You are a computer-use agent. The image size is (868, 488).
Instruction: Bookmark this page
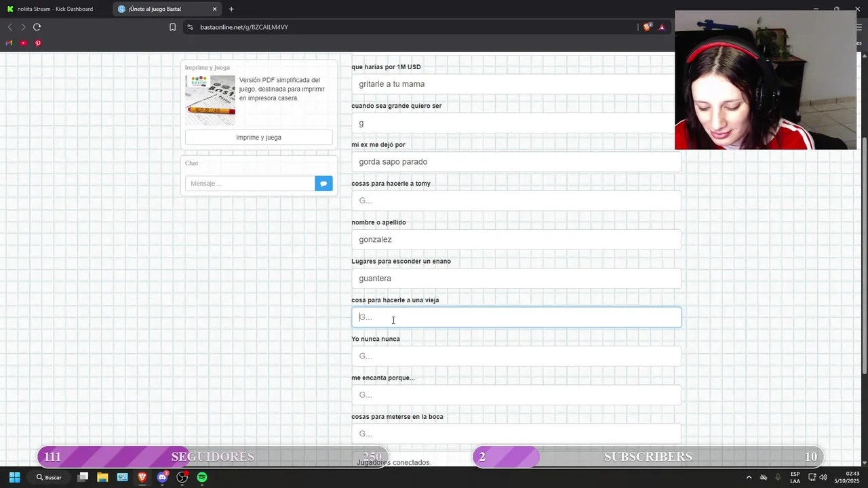[x=172, y=27]
